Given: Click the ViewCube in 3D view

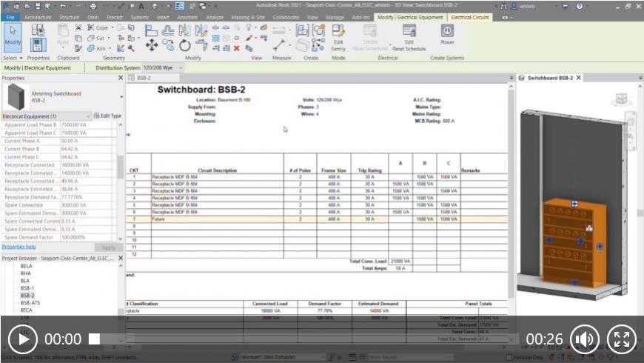Looking at the screenshot, I should (621, 99).
